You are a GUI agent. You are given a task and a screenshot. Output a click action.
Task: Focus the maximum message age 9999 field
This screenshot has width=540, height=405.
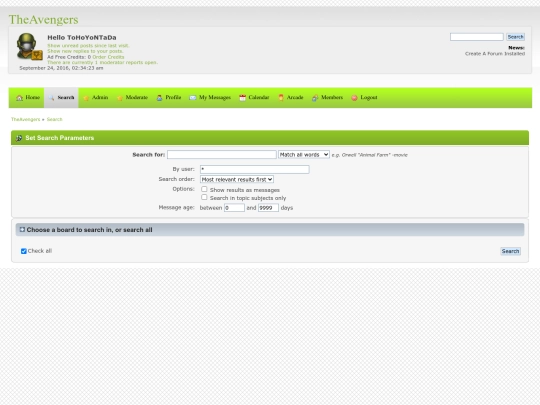pos(268,208)
